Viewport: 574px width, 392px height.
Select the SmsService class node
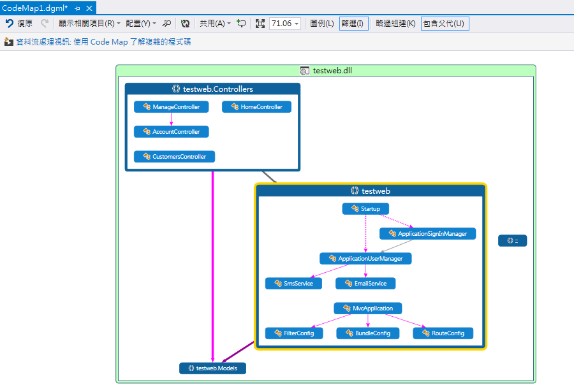point(293,284)
